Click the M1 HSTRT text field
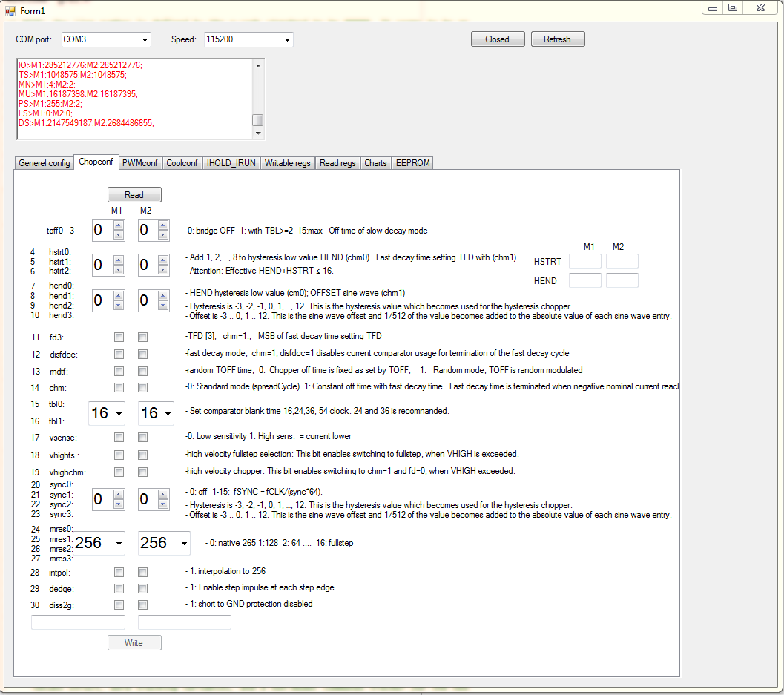The height and width of the screenshot is (695, 784). click(584, 261)
